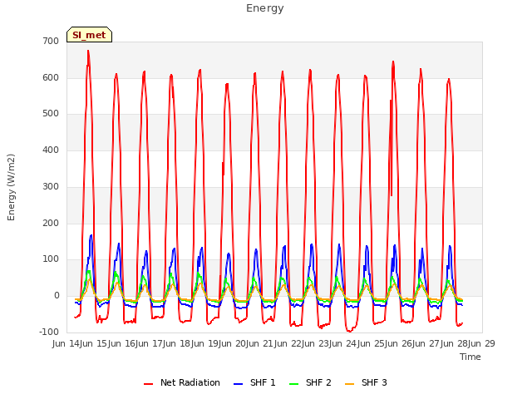The width and height of the screenshot is (532, 399).
Task: Click the Jun 27 x-axis date label
Action: click(x=427, y=343)
